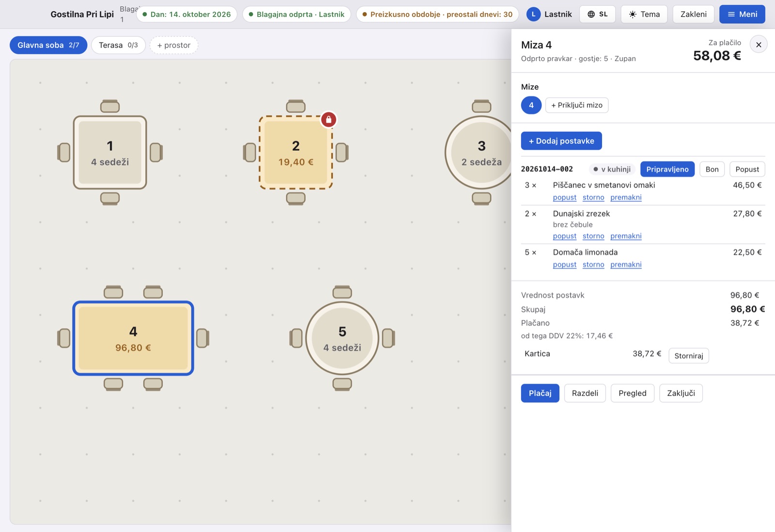Click + Dodaj postavke

(561, 141)
